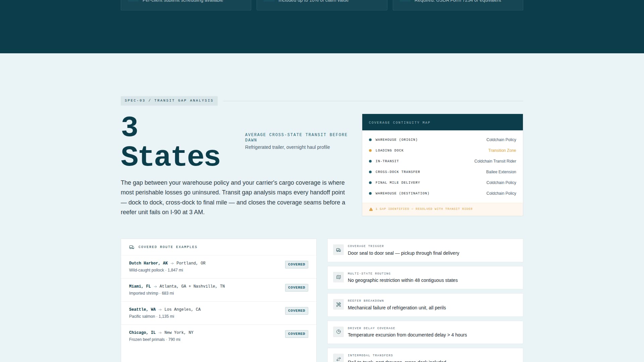This screenshot has width=644, height=362.
Task: Click the 1 Gap Identified resolved banner text
Action: (x=424, y=209)
